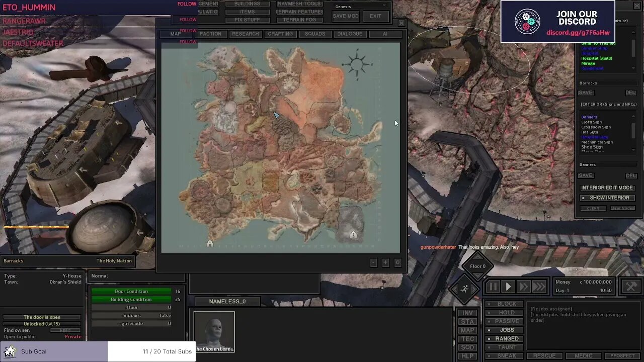Viewport: 644px width, 362px height.
Task: Open TERRAIN FEATURES editor
Action: pyautogui.click(x=299, y=12)
